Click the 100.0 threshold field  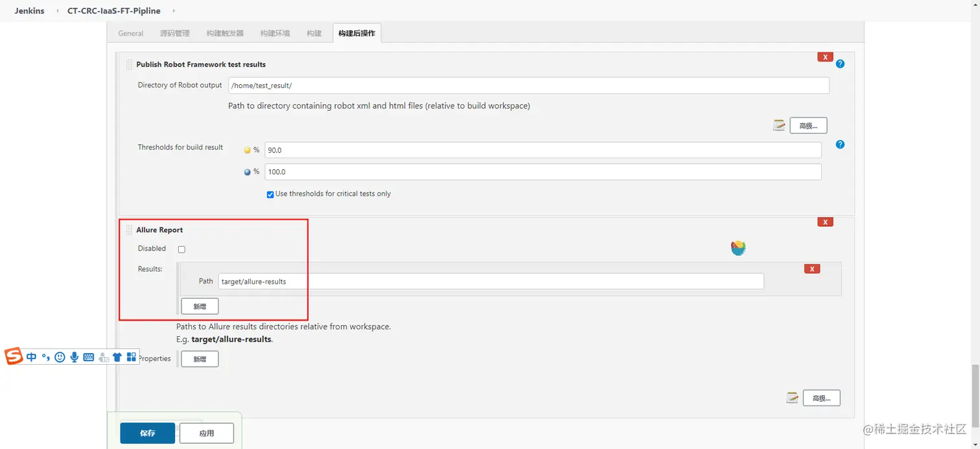pos(543,172)
